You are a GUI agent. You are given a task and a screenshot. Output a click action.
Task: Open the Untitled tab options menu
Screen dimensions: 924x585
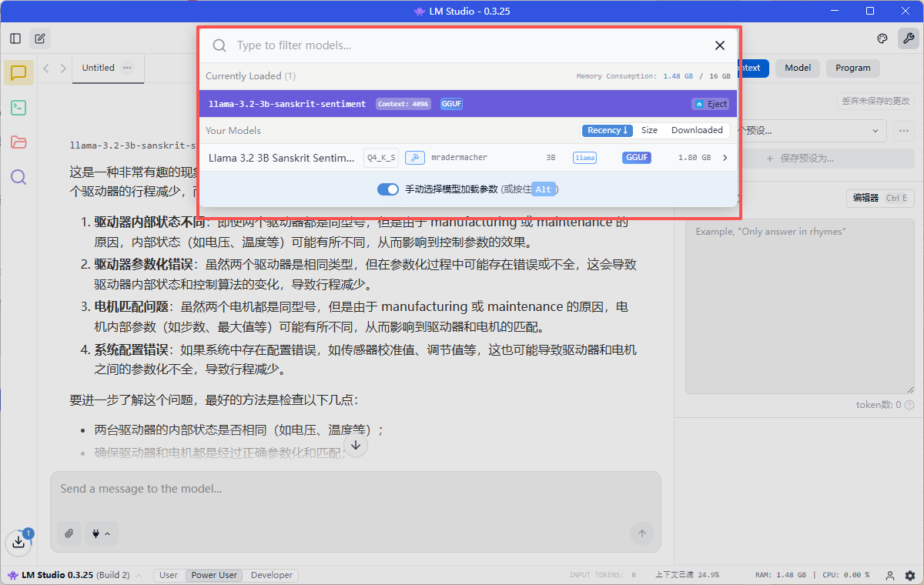pos(127,68)
